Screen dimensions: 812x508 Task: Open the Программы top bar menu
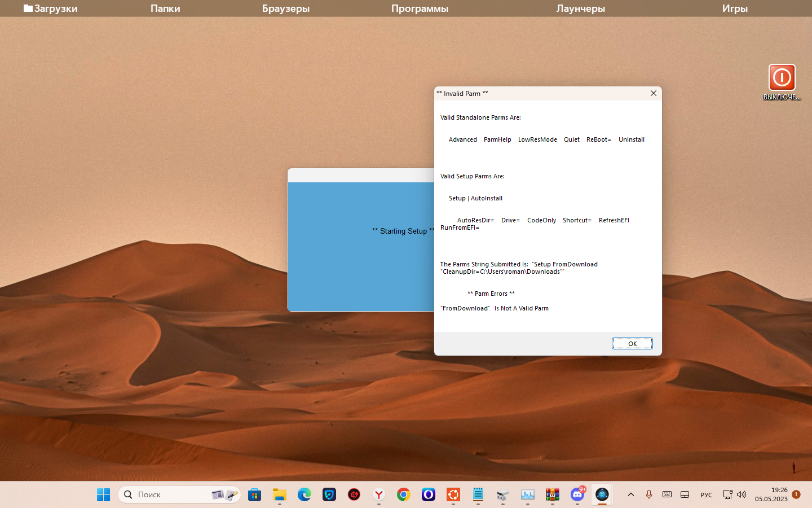(x=420, y=8)
